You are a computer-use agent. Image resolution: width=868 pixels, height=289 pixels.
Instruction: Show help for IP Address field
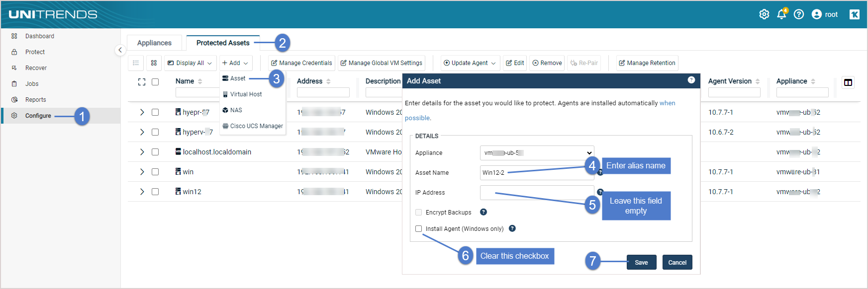(x=600, y=192)
